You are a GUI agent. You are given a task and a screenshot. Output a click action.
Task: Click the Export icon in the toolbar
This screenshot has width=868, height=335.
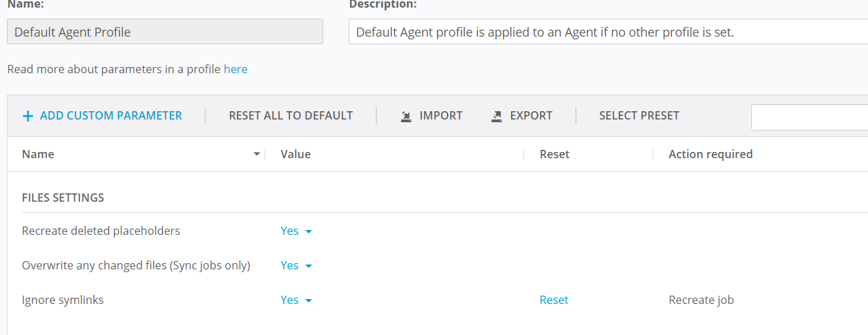(x=496, y=116)
